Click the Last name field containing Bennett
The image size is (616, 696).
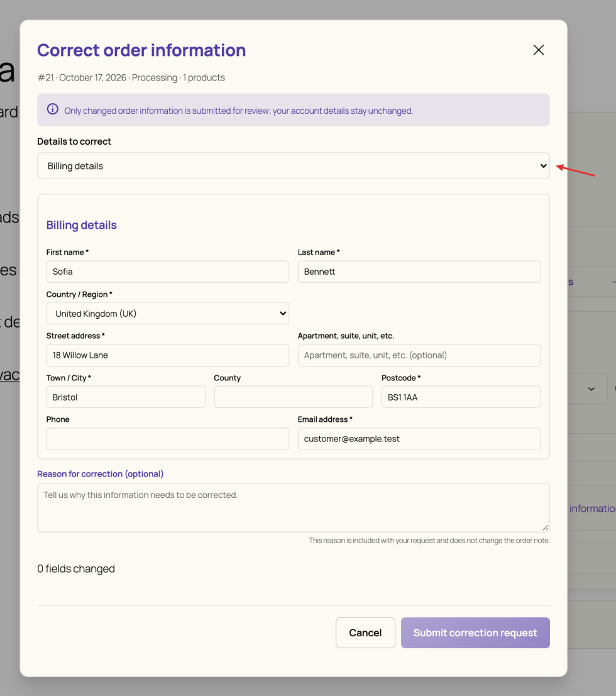coord(419,272)
